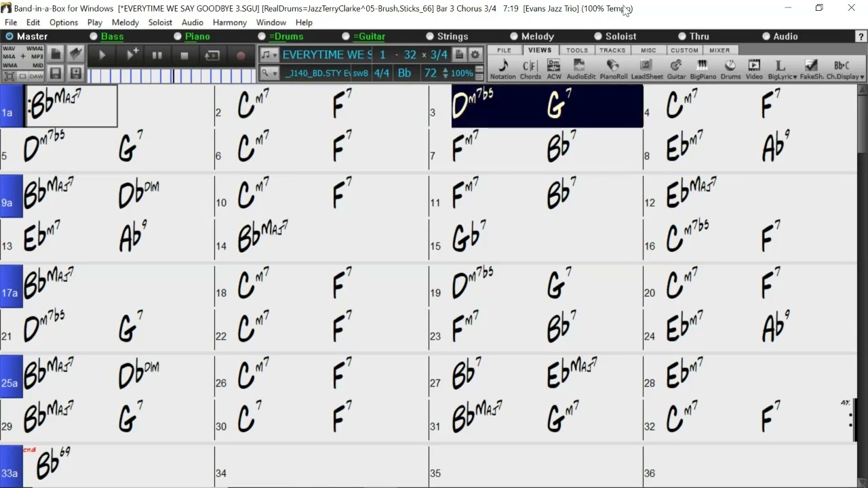Open the Soloist menu
868x488 pixels.
tap(160, 22)
